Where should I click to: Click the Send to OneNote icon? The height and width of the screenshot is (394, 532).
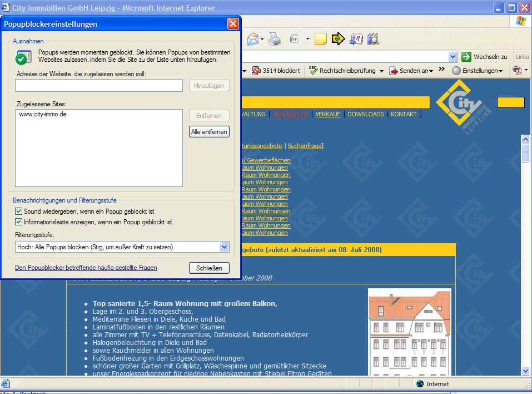point(356,39)
